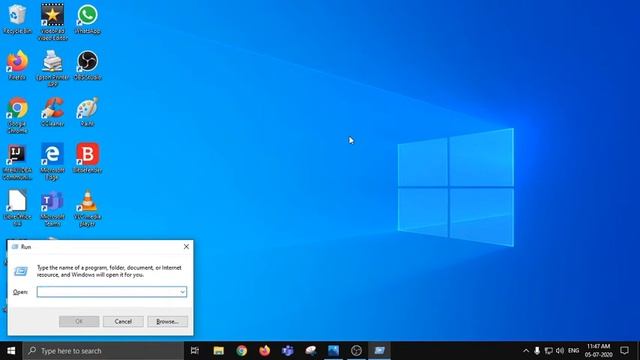Open the Recycle Bin desktop icon
640x360 pixels.
tap(17, 19)
